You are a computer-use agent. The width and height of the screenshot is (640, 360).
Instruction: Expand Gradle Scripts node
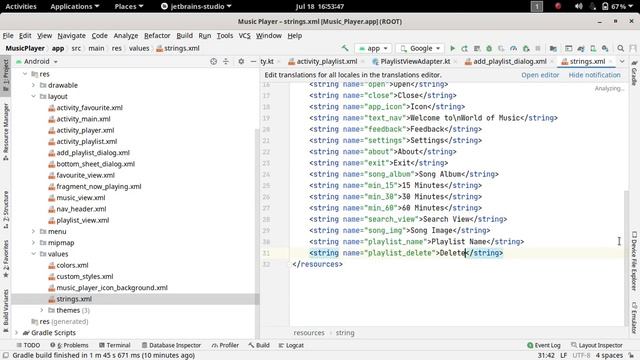coord(16,333)
